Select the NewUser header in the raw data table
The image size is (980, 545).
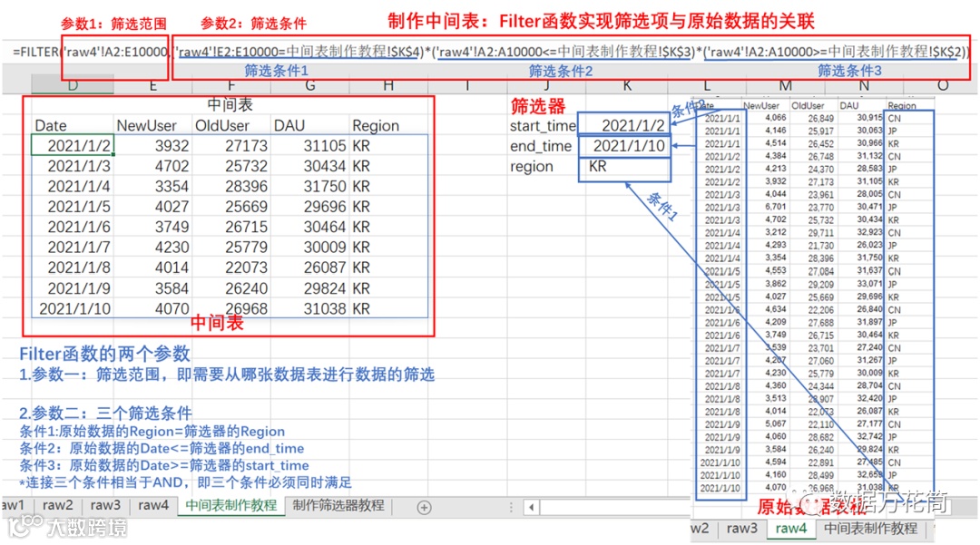point(761,105)
